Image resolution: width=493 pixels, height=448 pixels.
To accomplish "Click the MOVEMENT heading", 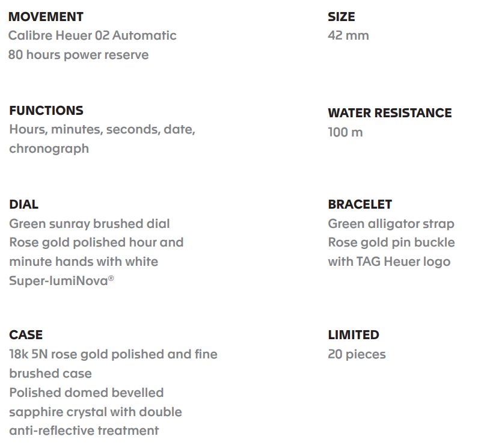I will [46, 17].
